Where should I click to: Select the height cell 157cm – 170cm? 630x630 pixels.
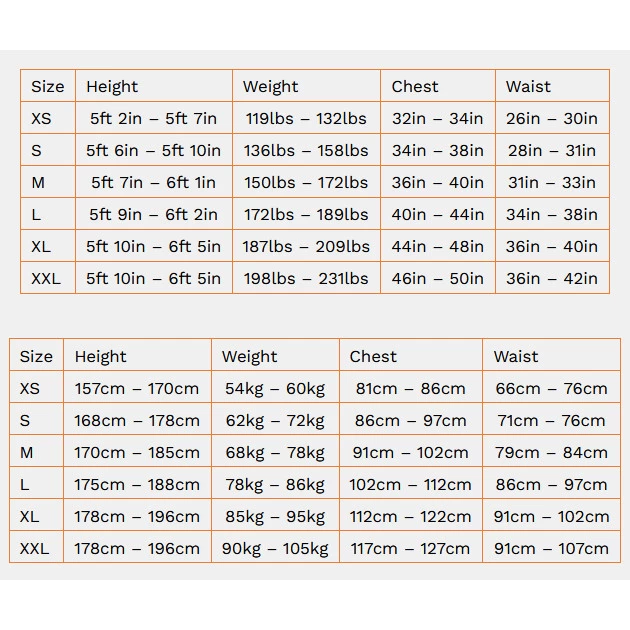[x=137, y=388]
